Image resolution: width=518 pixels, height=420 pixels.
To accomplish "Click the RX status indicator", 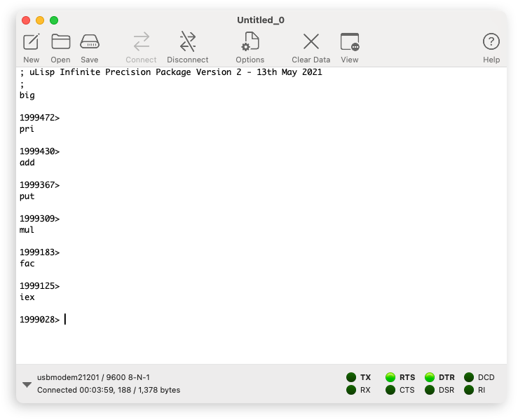I will click(x=351, y=390).
